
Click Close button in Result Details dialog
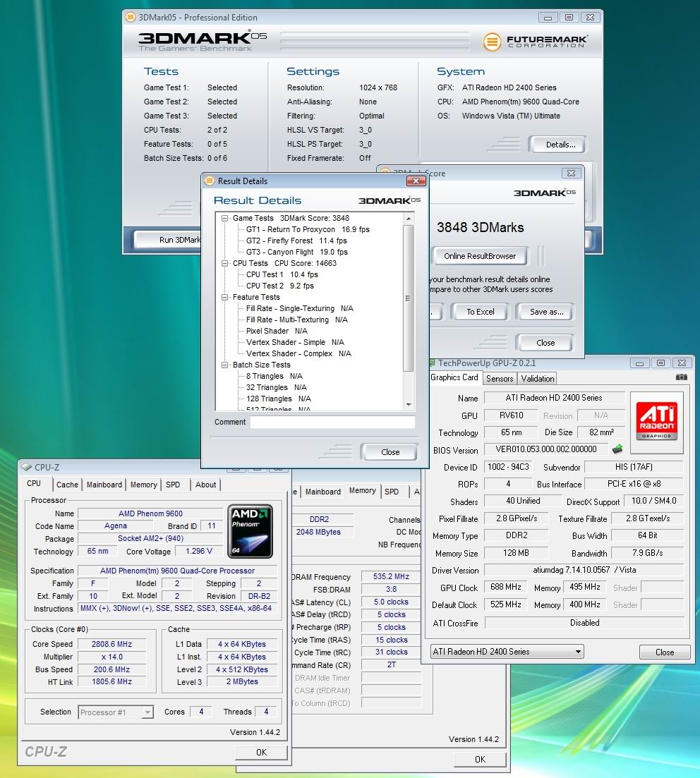coord(390,452)
